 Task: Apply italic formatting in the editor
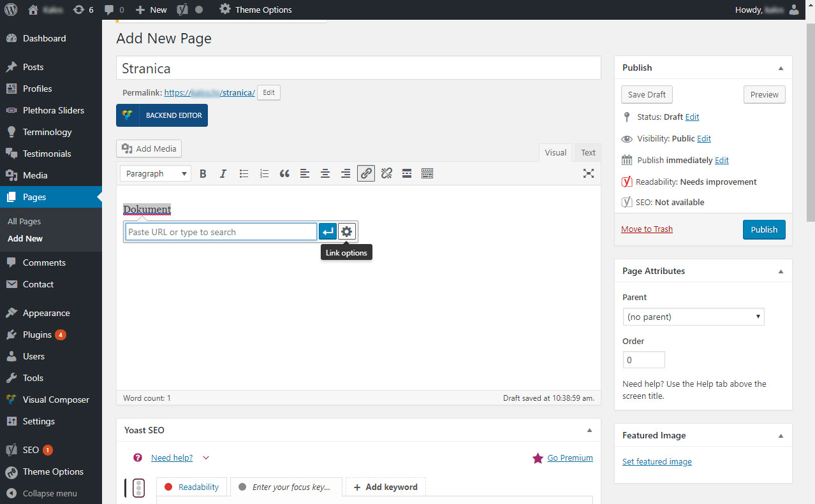point(223,173)
